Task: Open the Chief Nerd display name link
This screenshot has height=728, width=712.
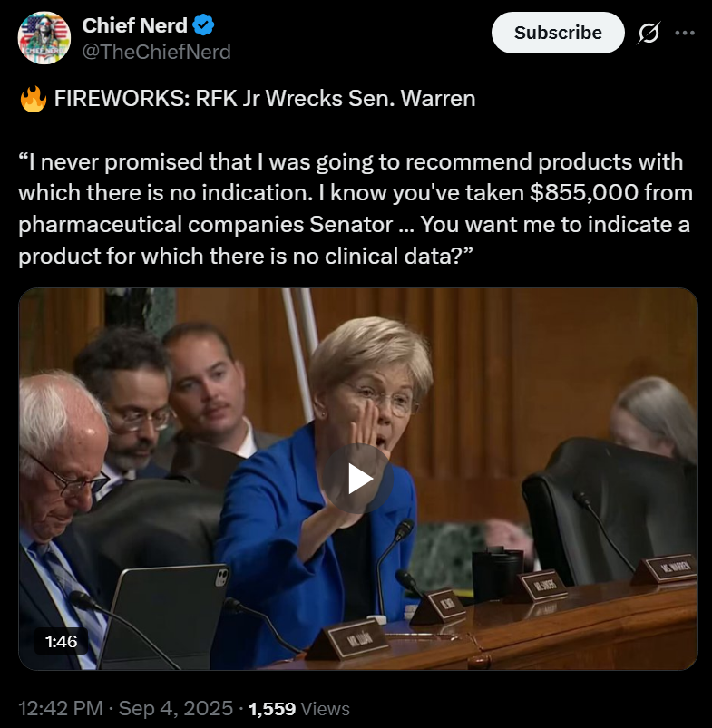Action: pyautogui.click(x=134, y=25)
